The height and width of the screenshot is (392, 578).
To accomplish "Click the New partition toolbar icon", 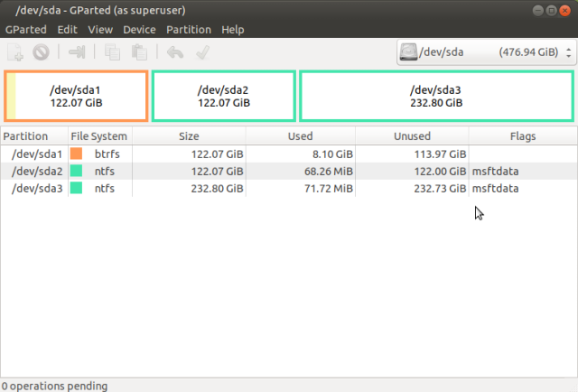I will tap(16, 52).
